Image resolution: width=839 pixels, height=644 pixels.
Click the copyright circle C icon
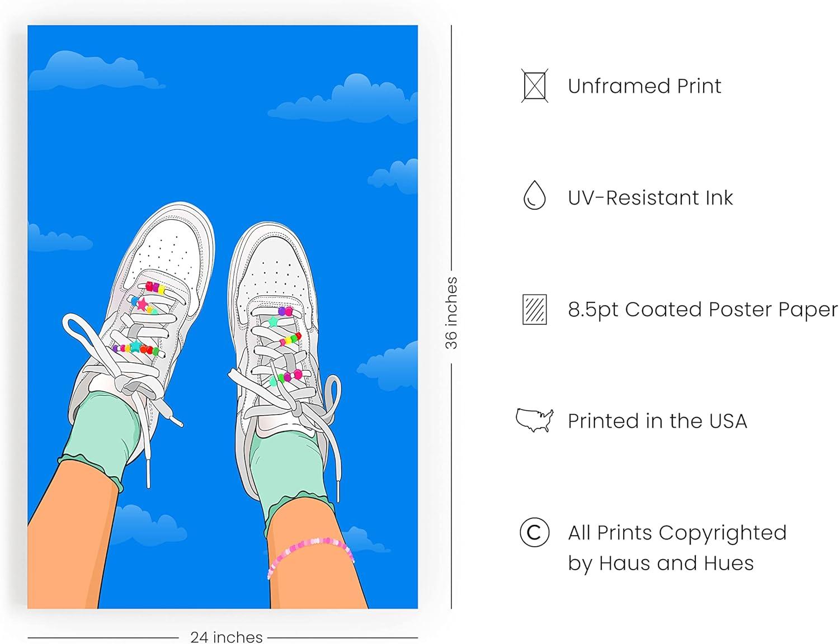coord(534,532)
